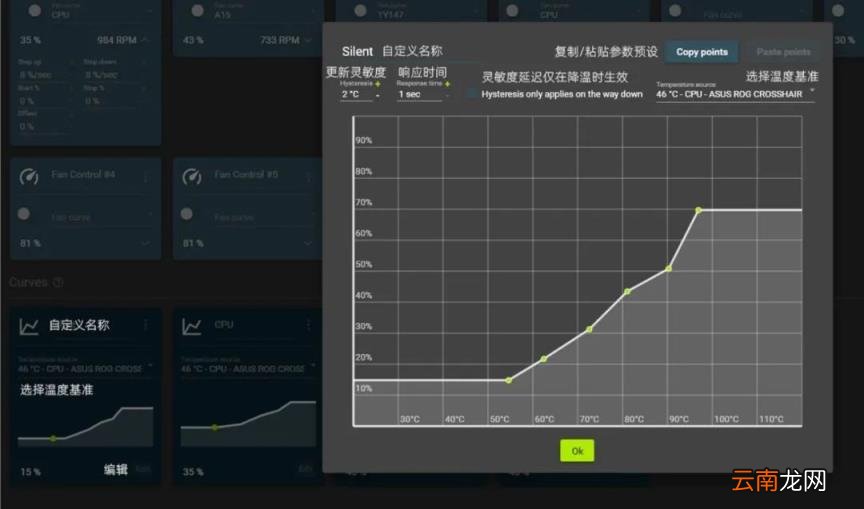
Task: Select the curve point near 70°C at 30%
Action: [x=589, y=329]
